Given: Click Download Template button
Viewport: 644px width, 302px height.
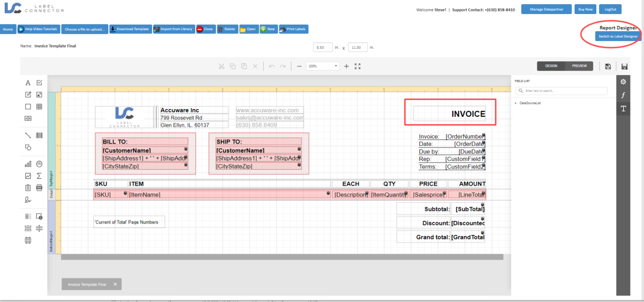Looking at the screenshot, I should [x=130, y=29].
